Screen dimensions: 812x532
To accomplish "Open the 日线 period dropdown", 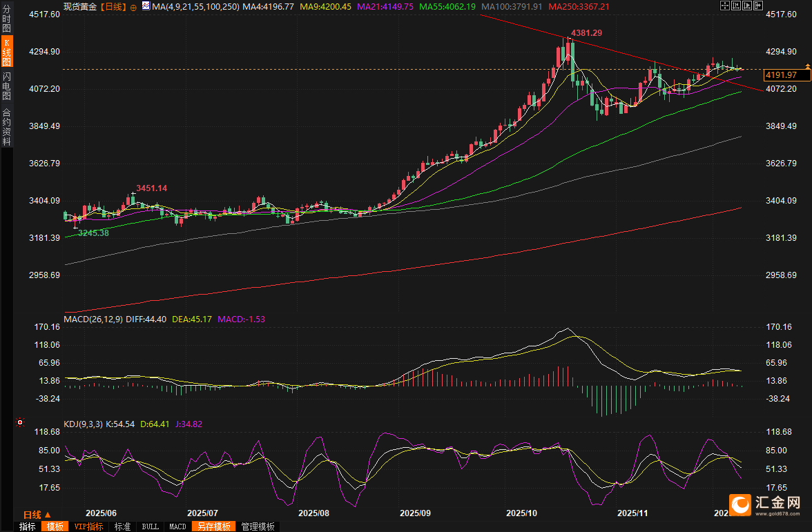I will point(37,515).
